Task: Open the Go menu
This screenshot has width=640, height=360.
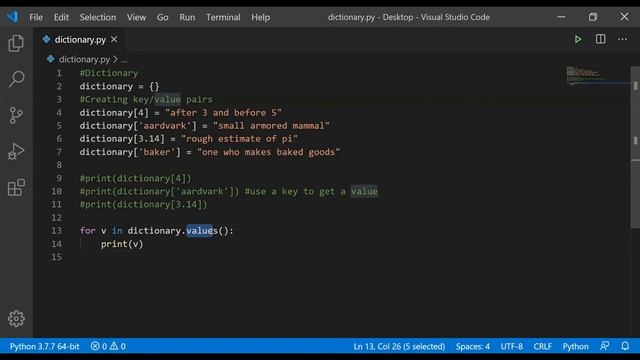Action: tap(162, 17)
